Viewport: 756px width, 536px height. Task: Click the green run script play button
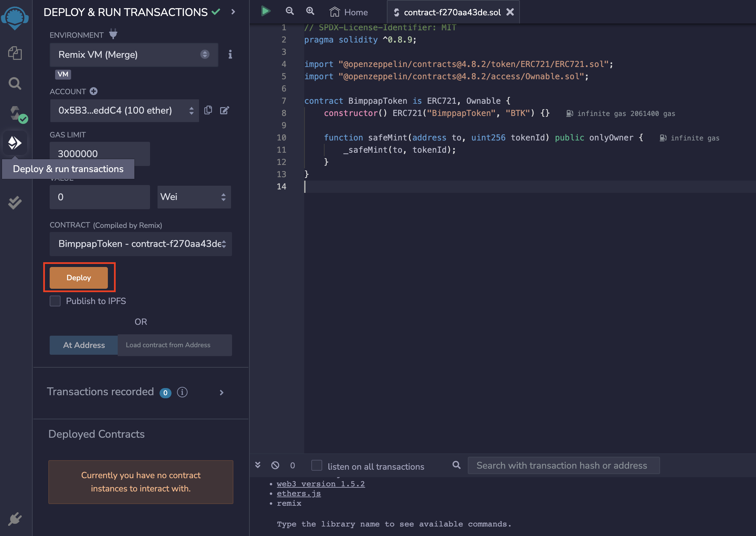coord(265,11)
